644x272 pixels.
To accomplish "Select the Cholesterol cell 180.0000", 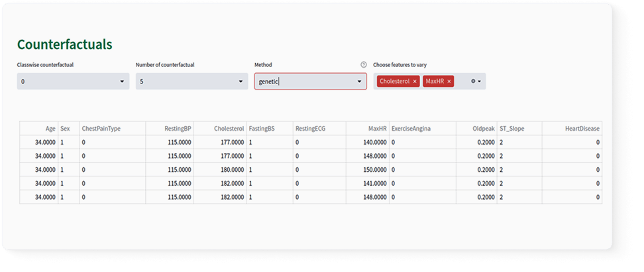I will (220, 170).
